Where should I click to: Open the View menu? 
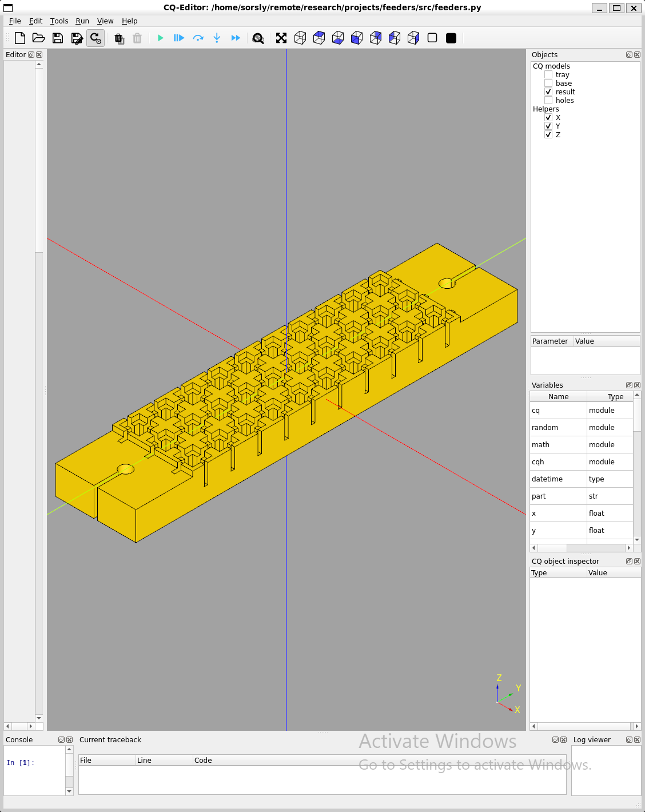click(x=105, y=21)
